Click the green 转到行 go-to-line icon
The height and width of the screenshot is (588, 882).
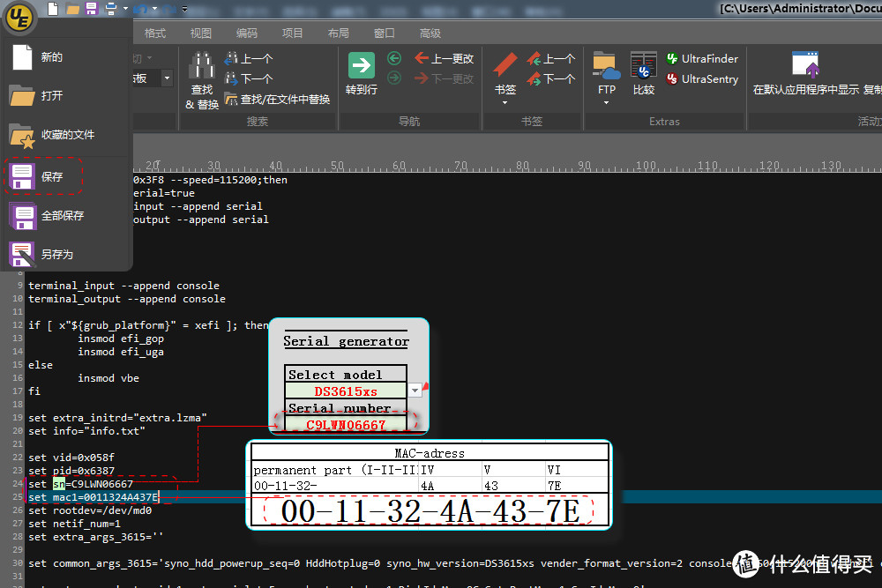point(361,66)
